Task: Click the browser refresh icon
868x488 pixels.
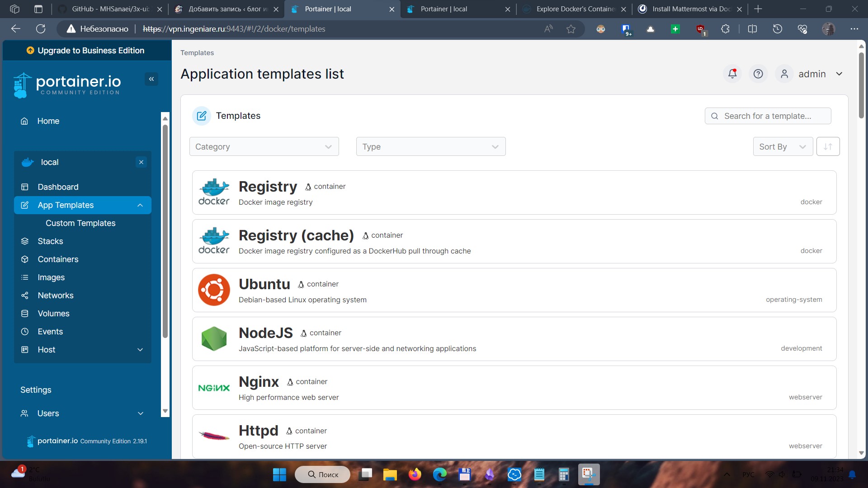Action: [41, 29]
